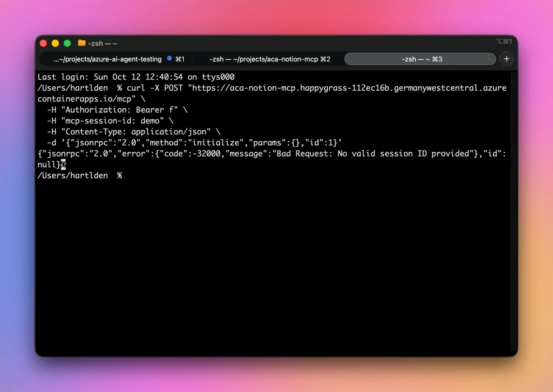Select the aca-notion-mcp tab
Image resolution: width=553 pixels, height=392 pixels.
(270, 59)
